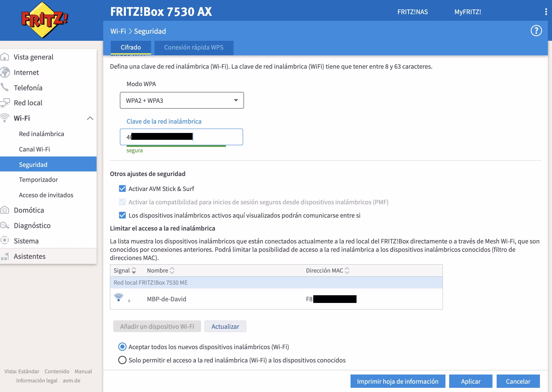
Task: Click Añadir un dispositivo Wi-Fi button
Action: pos(157,326)
